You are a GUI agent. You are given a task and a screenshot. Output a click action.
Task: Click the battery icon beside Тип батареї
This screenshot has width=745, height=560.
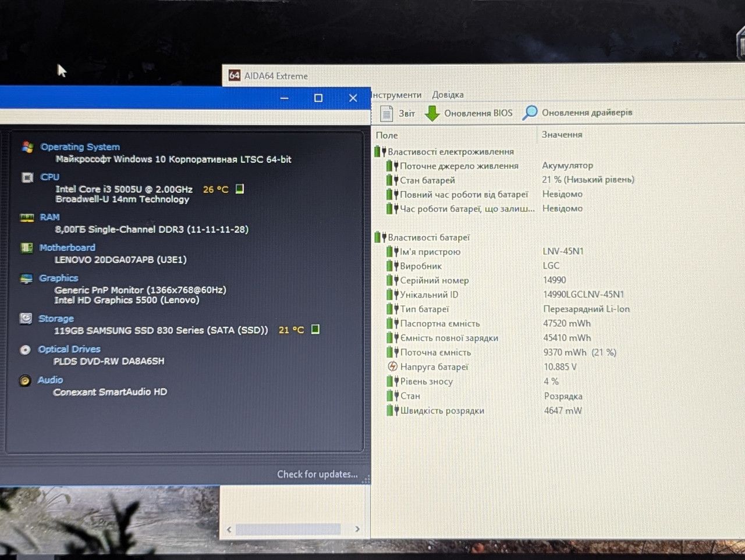392,309
